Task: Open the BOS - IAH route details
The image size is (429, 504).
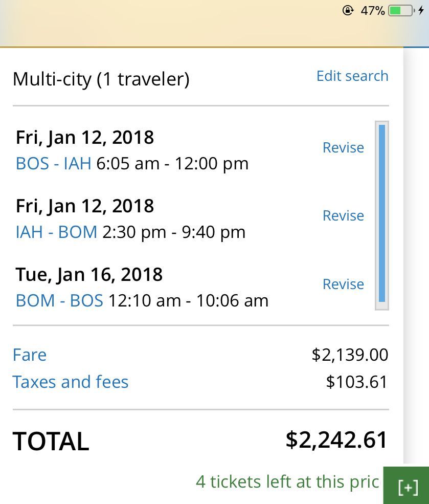Action: tap(53, 164)
